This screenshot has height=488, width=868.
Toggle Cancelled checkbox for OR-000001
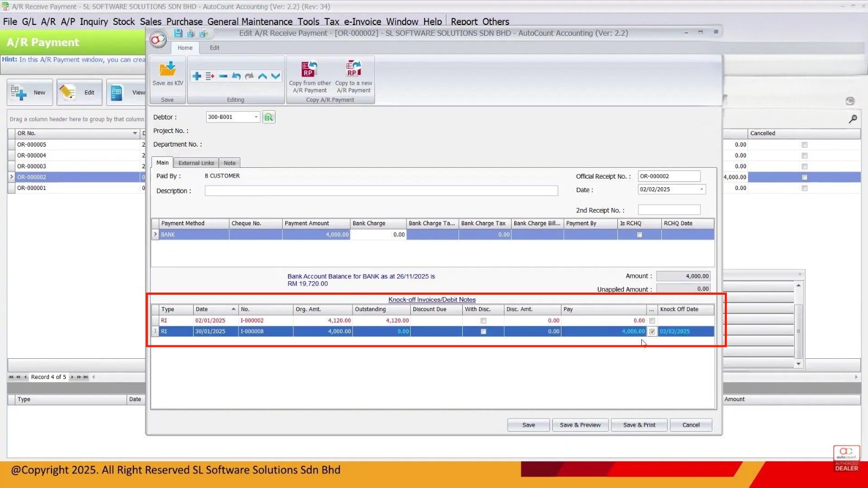click(805, 188)
